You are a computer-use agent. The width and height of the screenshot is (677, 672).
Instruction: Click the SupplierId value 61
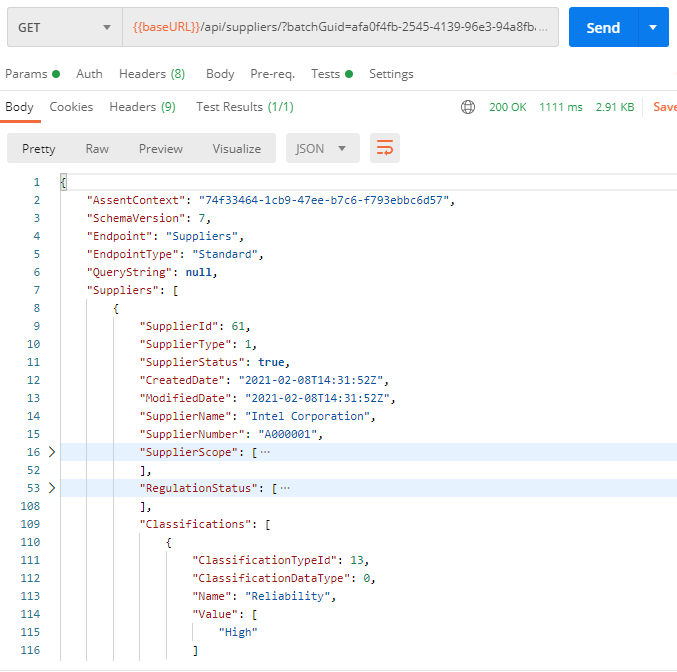click(238, 326)
